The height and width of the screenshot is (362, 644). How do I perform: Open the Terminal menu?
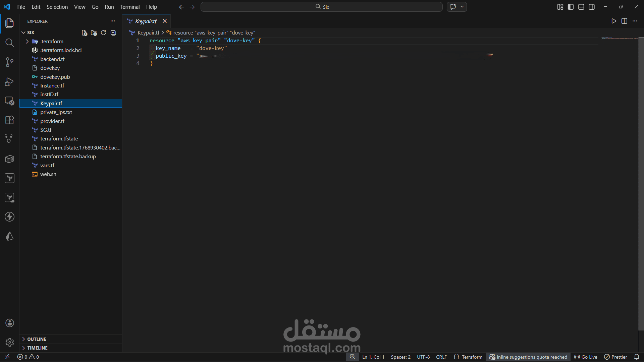[x=130, y=7]
